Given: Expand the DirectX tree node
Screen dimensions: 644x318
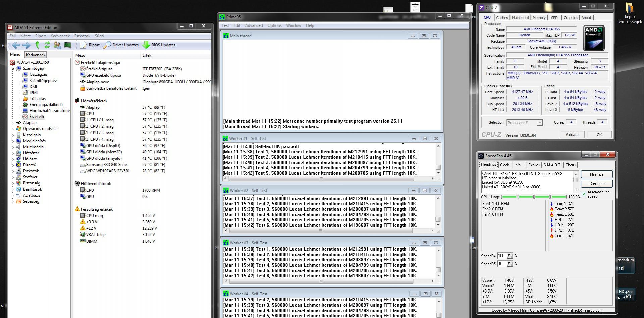Looking at the screenshot, I should point(13,165).
